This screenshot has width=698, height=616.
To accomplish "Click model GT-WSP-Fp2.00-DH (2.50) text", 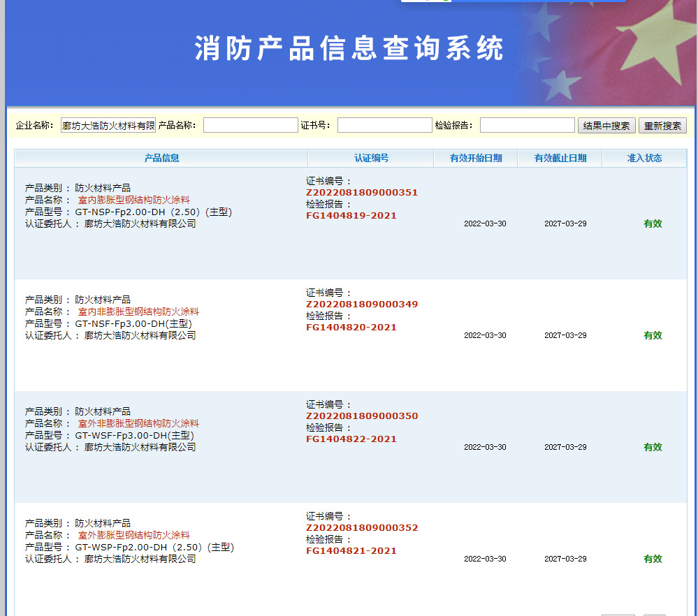I will (154, 547).
